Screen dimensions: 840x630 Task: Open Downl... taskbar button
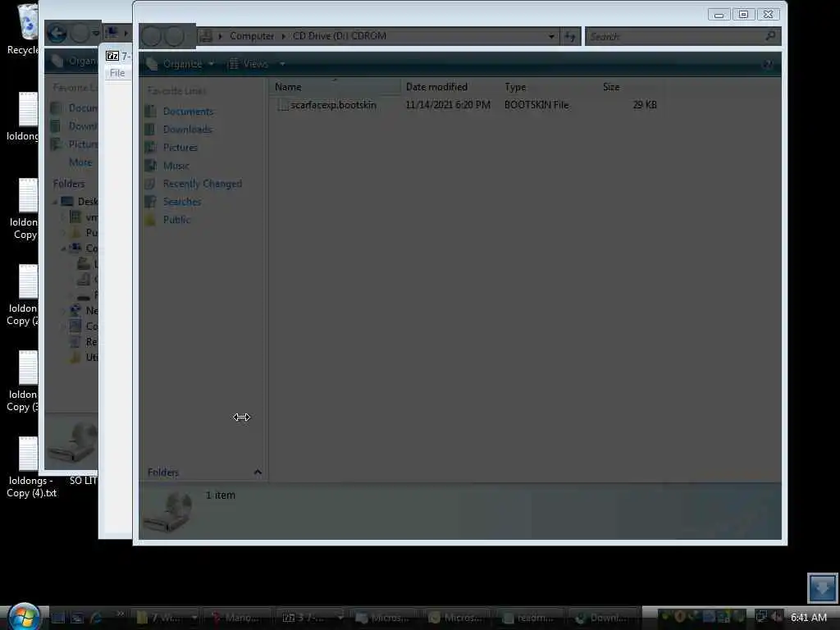[602, 618]
